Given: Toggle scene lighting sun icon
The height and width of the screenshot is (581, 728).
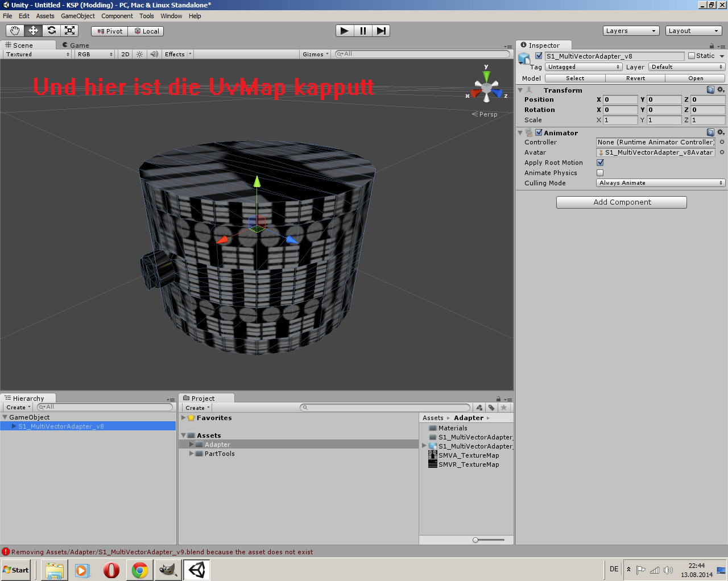Looking at the screenshot, I should click(x=139, y=55).
